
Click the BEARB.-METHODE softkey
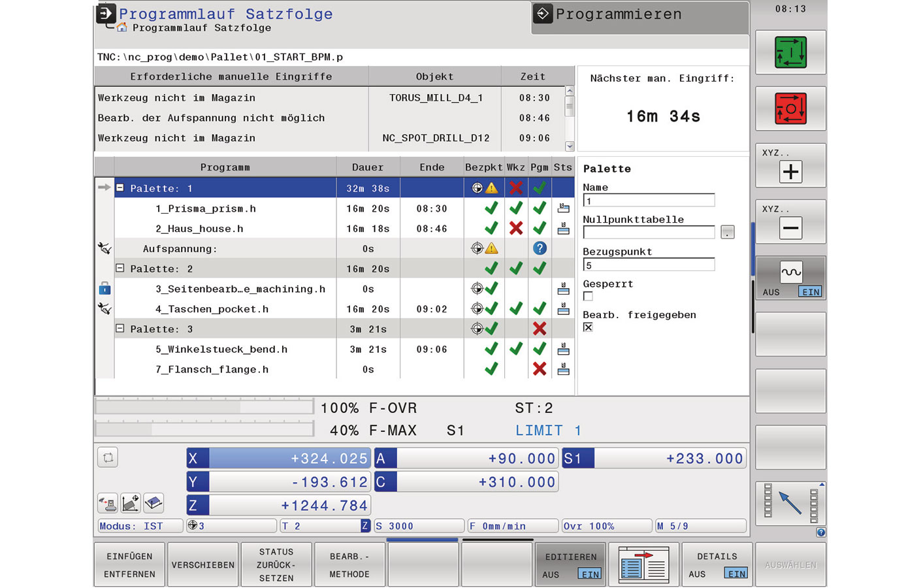pos(349,564)
